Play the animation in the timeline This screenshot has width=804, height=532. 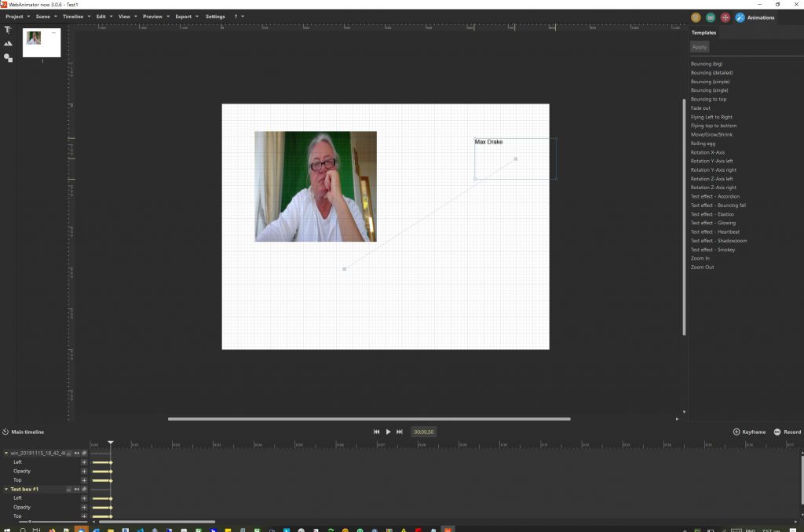click(388, 432)
